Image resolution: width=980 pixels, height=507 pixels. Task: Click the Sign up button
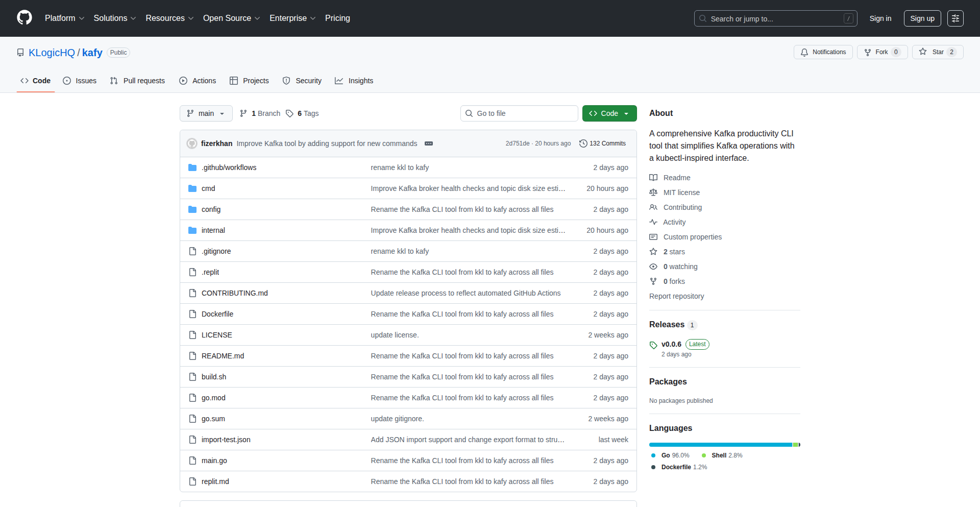pyautogui.click(x=922, y=18)
